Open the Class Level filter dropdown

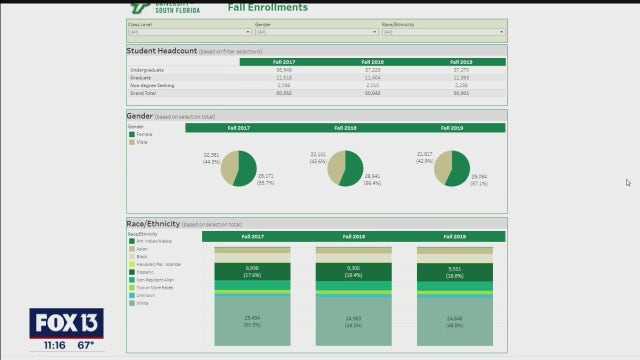click(190, 32)
